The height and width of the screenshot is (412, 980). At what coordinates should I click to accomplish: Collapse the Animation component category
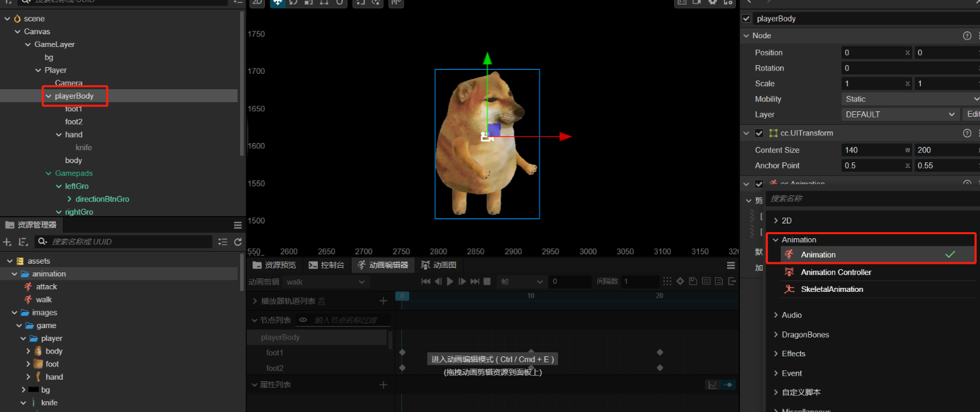[776, 240]
